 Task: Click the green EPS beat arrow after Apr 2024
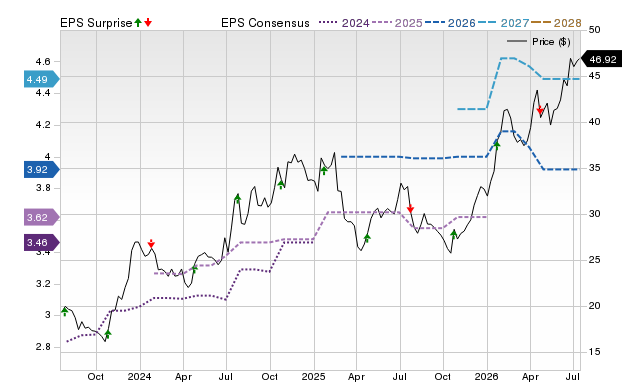tap(194, 269)
